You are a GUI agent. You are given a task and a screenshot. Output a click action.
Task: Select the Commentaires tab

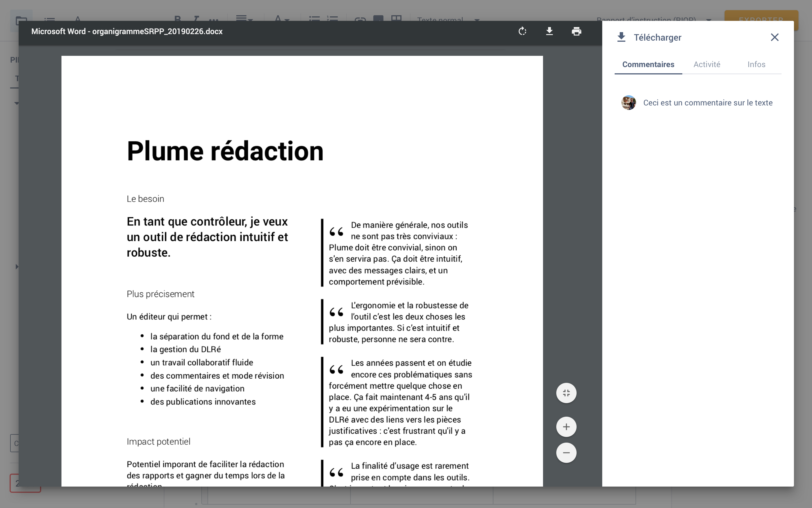[x=648, y=64]
